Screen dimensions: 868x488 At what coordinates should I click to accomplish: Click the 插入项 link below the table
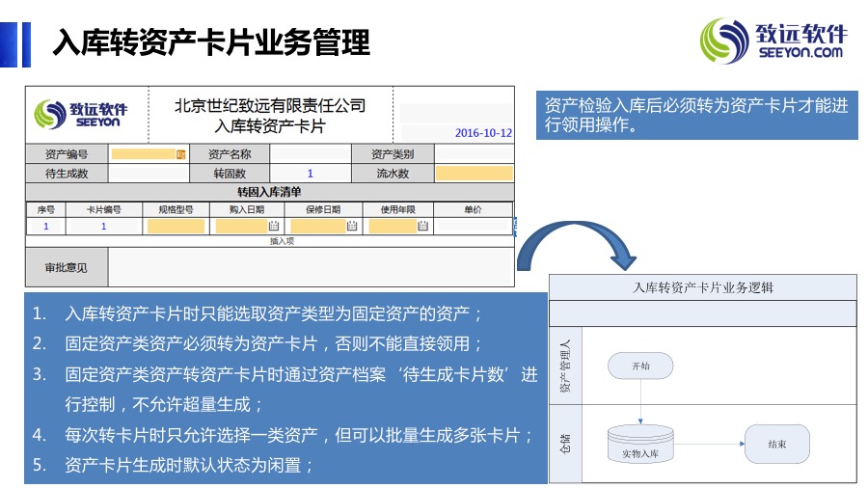(282, 241)
